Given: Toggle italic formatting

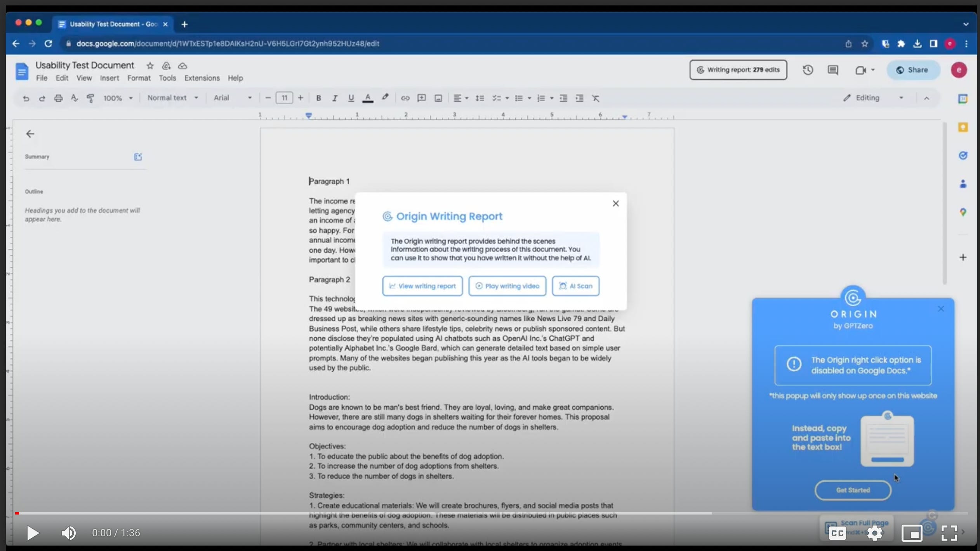Looking at the screenshot, I should [335, 98].
